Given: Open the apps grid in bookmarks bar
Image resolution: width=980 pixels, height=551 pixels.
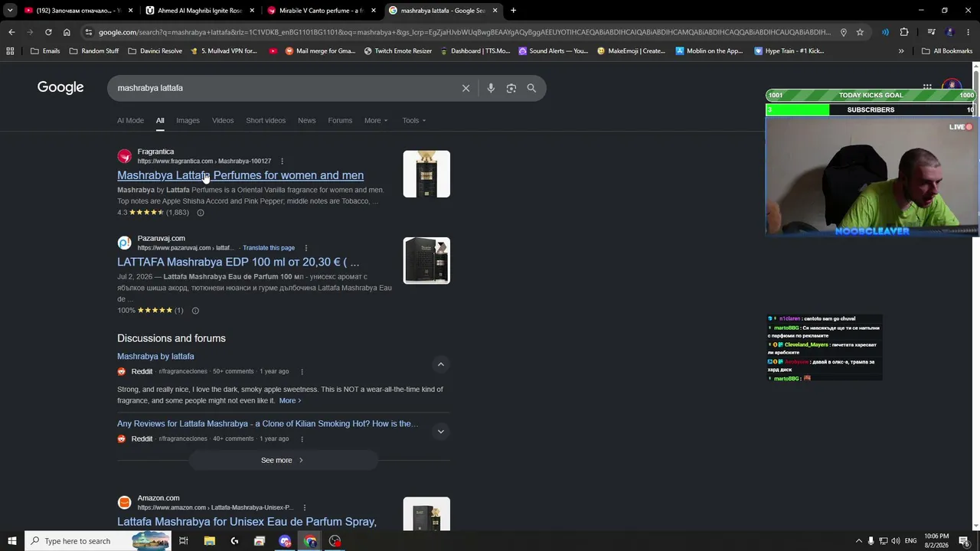Looking at the screenshot, I should point(10,51).
